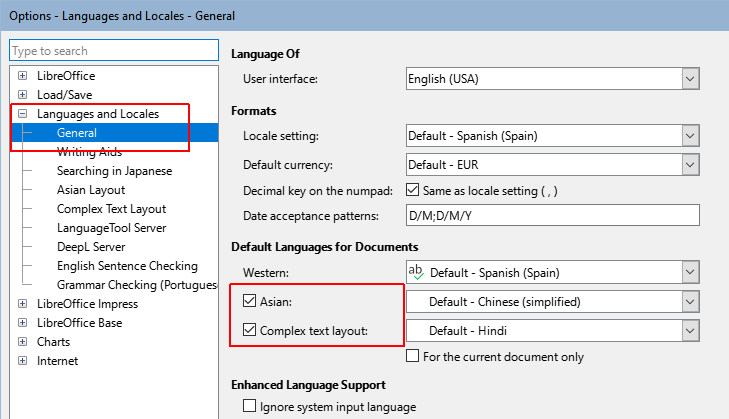This screenshot has width=729, height=419.
Task: Enable Ignore system input language
Action: pos(250,406)
